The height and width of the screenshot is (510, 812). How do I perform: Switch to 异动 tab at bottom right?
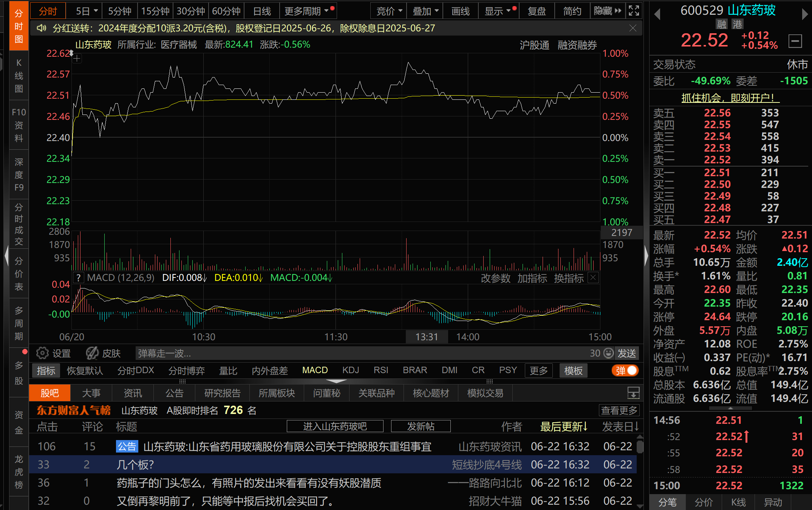click(773, 502)
